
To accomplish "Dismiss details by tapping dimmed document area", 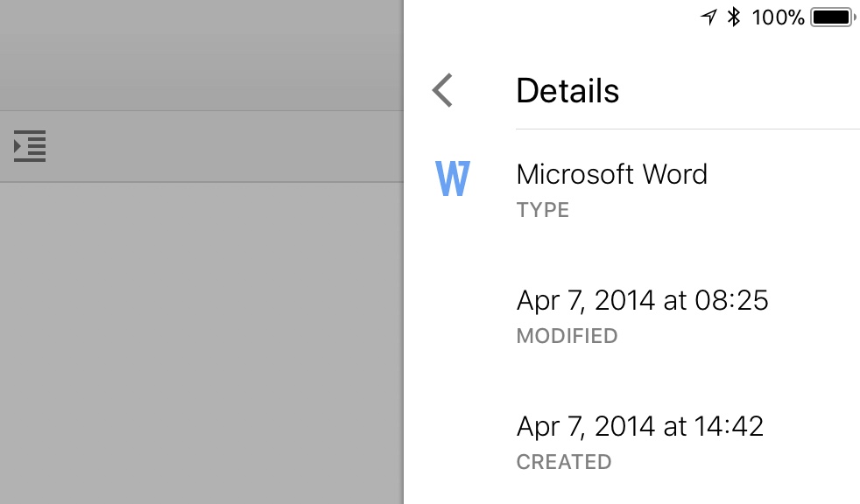I will pyautogui.click(x=201, y=343).
